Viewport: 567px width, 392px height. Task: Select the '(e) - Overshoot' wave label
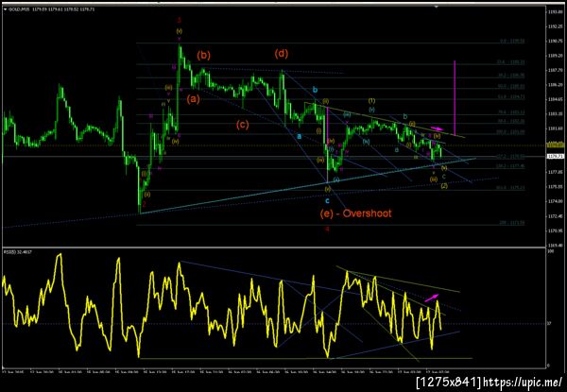(x=356, y=213)
